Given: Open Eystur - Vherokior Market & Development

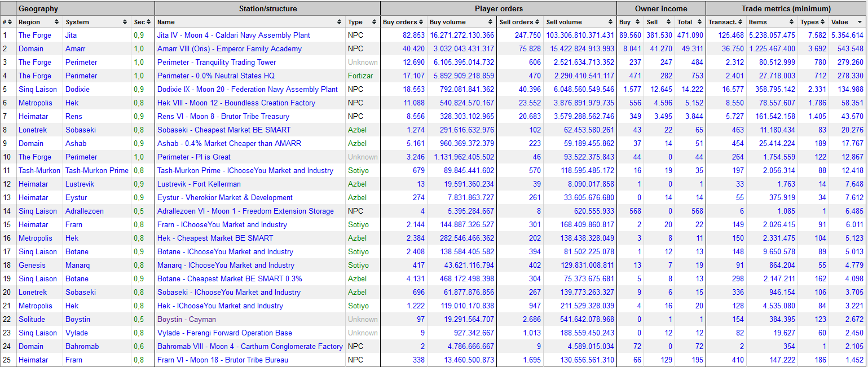Looking at the screenshot, I should (225, 197).
